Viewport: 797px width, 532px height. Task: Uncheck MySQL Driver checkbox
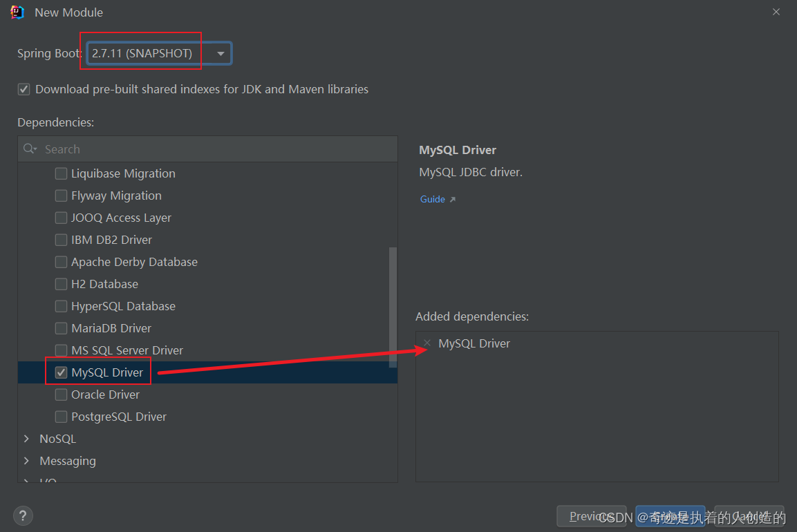pyautogui.click(x=61, y=372)
